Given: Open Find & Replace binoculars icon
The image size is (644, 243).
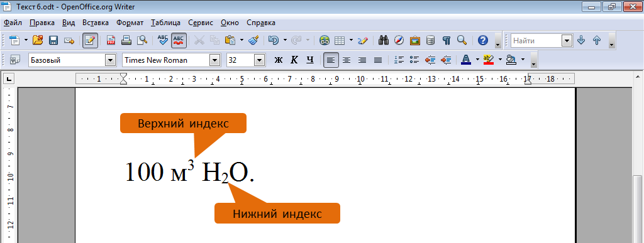Looking at the screenshot, I should pos(384,40).
